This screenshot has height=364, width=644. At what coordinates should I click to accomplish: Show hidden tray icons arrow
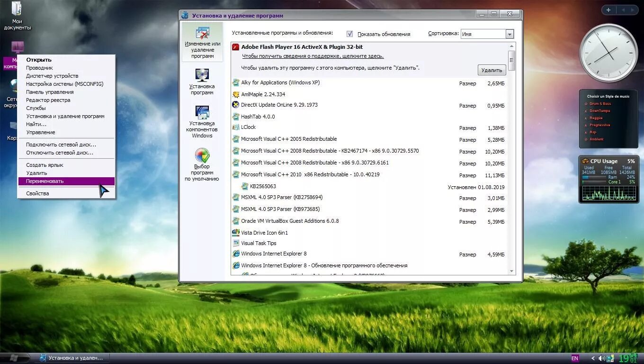pos(593,358)
